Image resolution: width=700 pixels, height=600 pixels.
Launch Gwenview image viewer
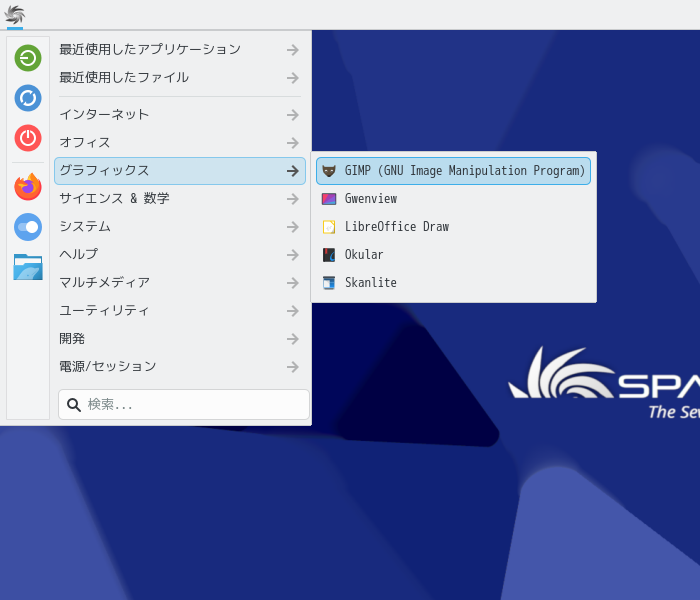coord(453,199)
